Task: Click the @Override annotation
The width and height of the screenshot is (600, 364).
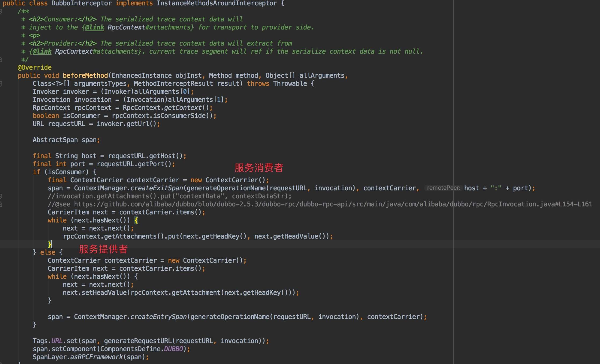Action: coord(34,68)
